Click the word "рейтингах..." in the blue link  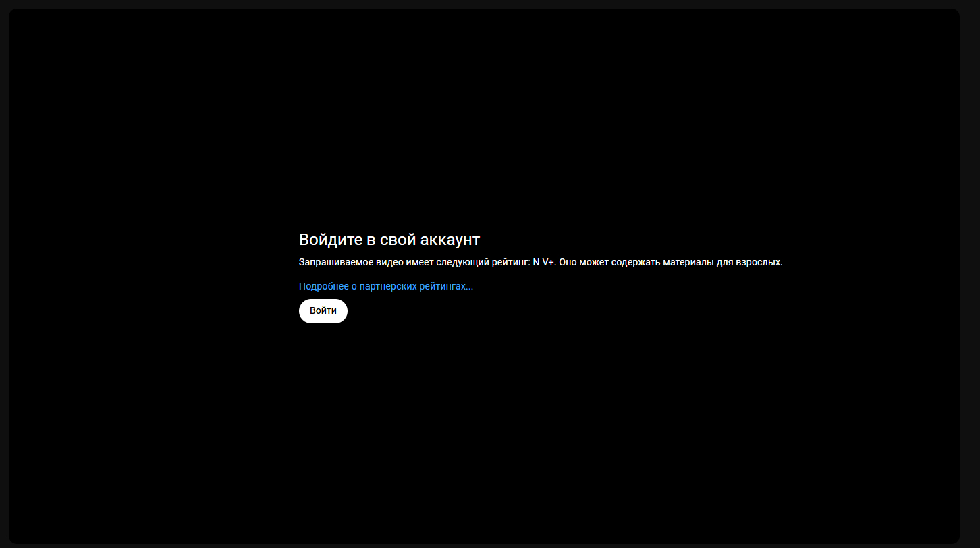click(x=446, y=286)
